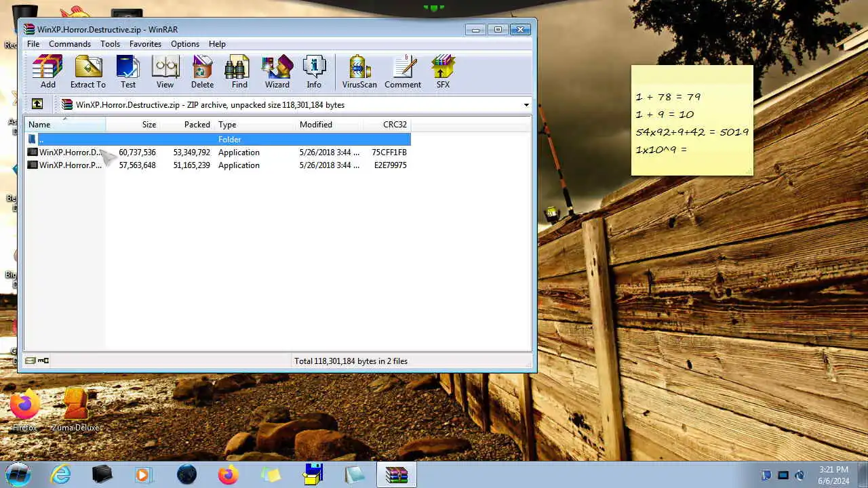The image size is (868, 488).
Task: Open the View file tool
Action: (165, 72)
